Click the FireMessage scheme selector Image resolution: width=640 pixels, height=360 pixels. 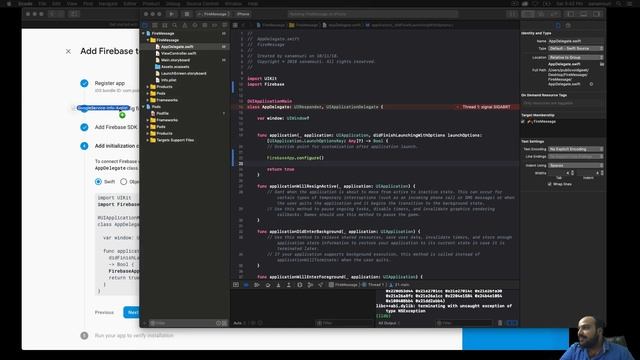(213, 14)
